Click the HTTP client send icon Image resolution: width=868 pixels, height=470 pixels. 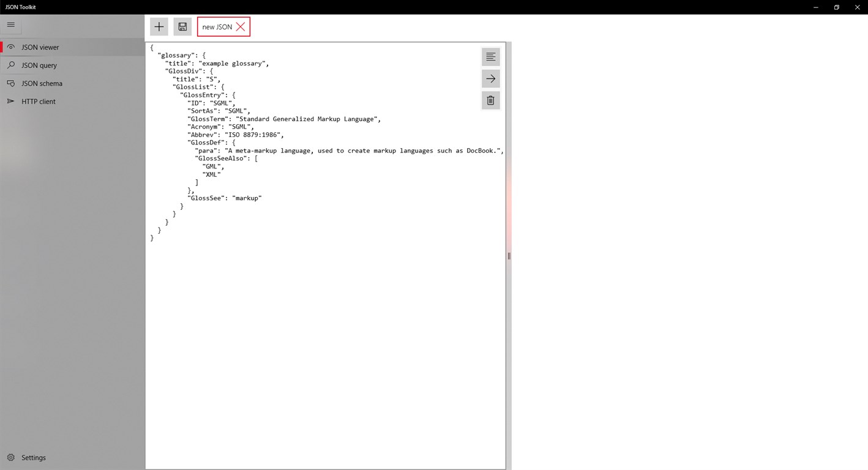(10, 101)
